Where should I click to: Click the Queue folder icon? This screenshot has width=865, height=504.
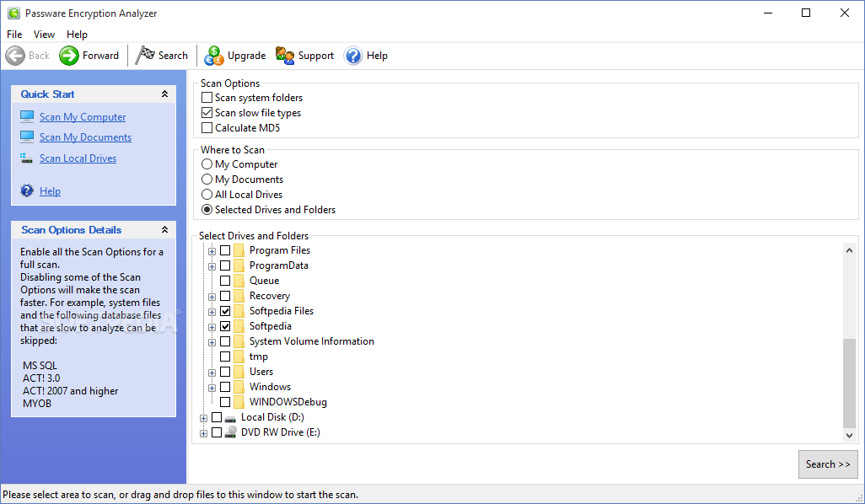(x=239, y=281)
